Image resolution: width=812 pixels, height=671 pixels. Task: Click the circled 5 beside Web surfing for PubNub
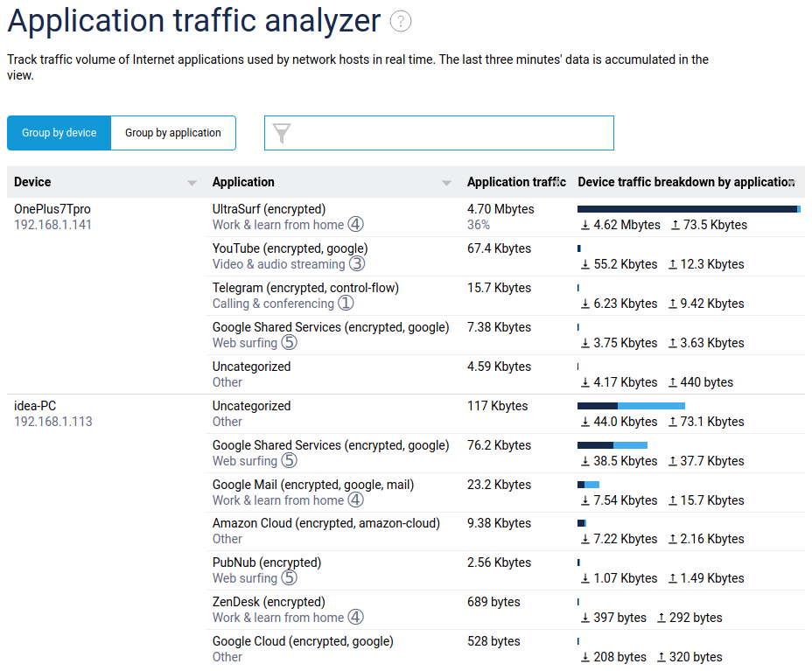pos(291,577)
